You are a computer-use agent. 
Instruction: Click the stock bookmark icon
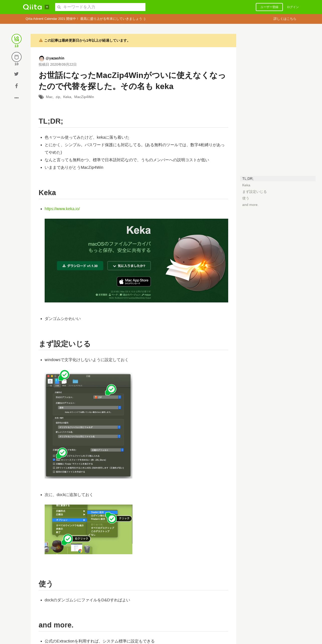coord(17,57)
